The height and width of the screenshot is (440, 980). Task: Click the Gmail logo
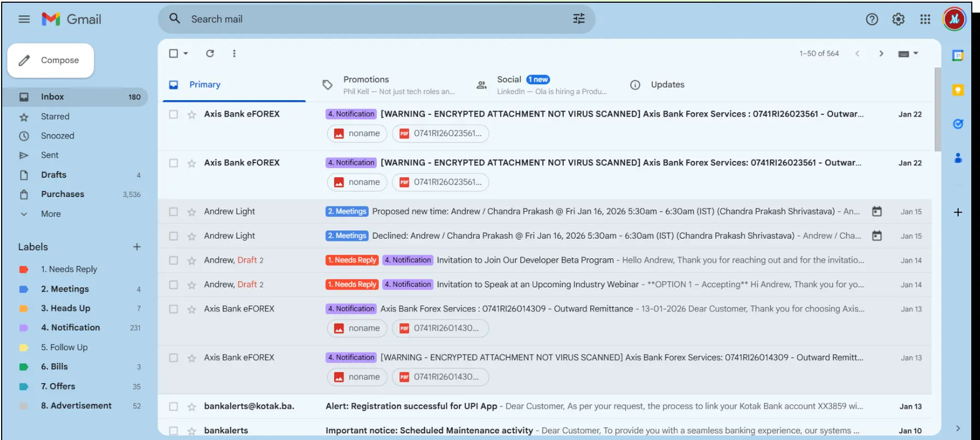[x=72, y=19]
